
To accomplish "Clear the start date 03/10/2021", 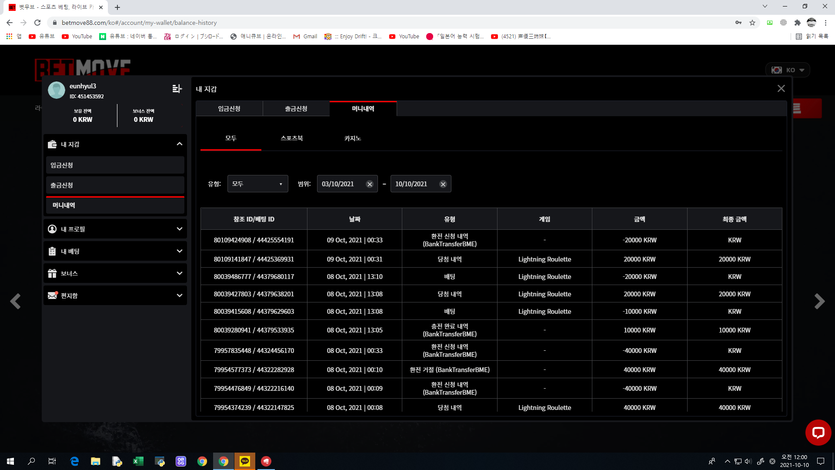I will click(x=369, y=184).
